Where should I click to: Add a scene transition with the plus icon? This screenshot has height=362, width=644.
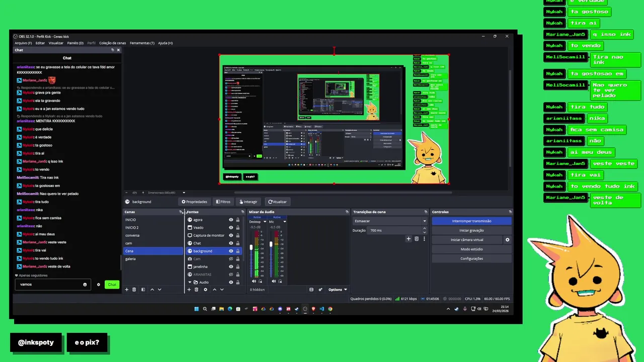point(409,239)
